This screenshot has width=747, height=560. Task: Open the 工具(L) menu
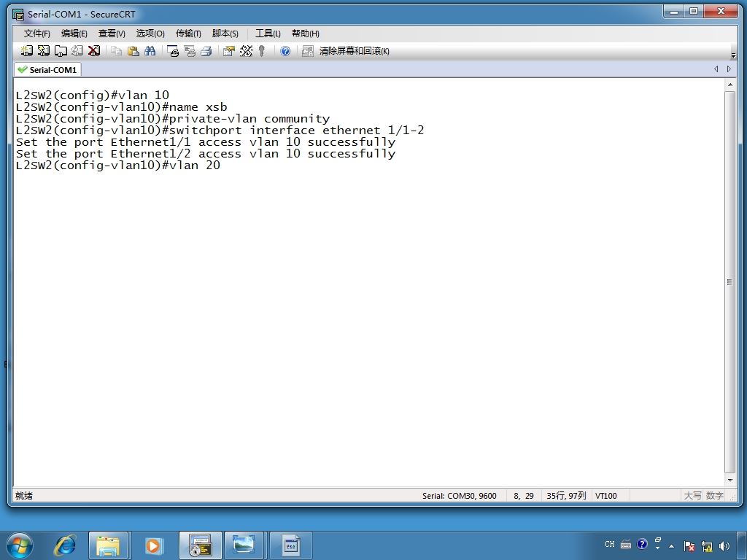[268, 34]
